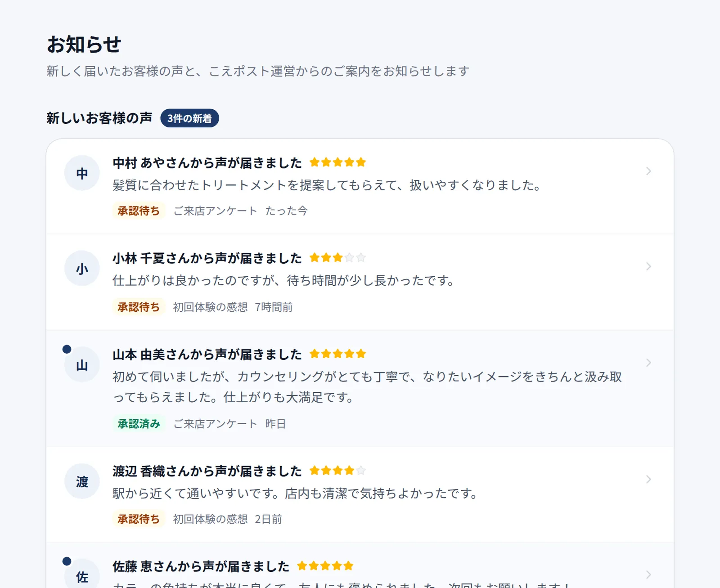Open 中村 あやさんから声が届きました notification
This screenshot has height=588, width=720.
[360, 186]
